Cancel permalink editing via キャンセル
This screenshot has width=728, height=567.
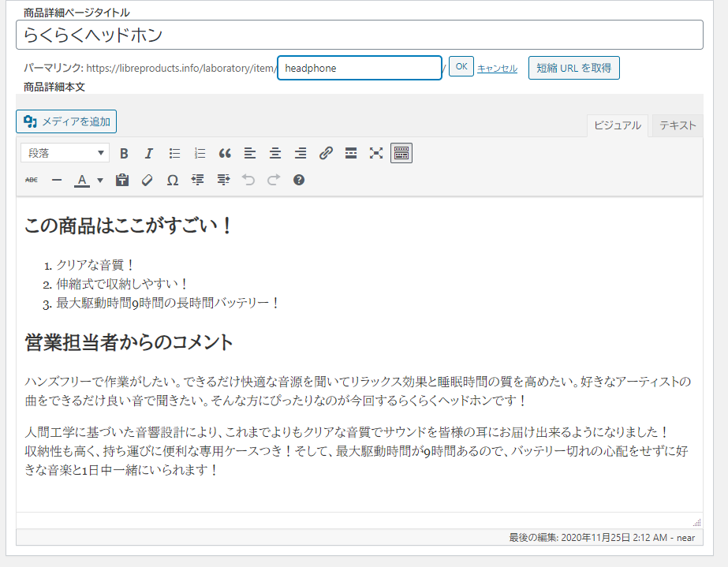497,69
